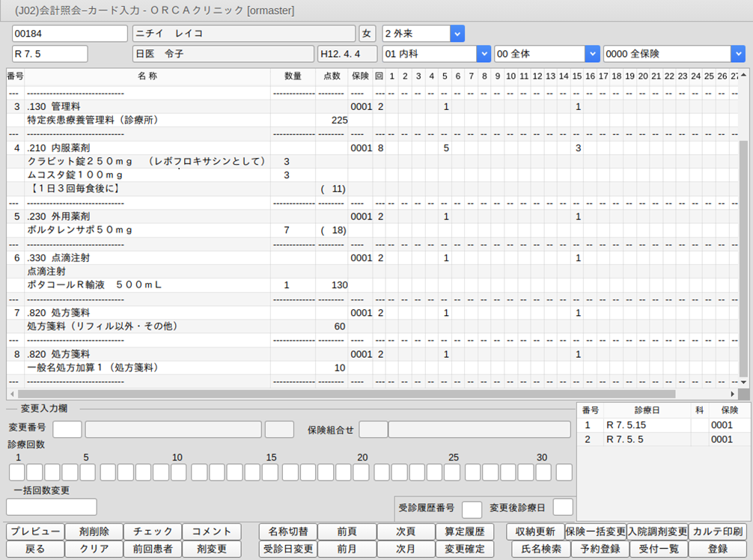
Task: Click the 登録 button
Action: [x=717, y=549]
